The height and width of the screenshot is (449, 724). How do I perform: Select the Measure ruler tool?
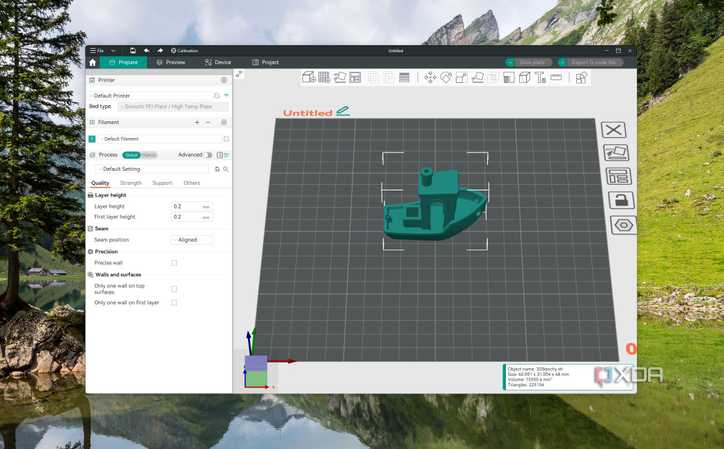tap(556, 77)
